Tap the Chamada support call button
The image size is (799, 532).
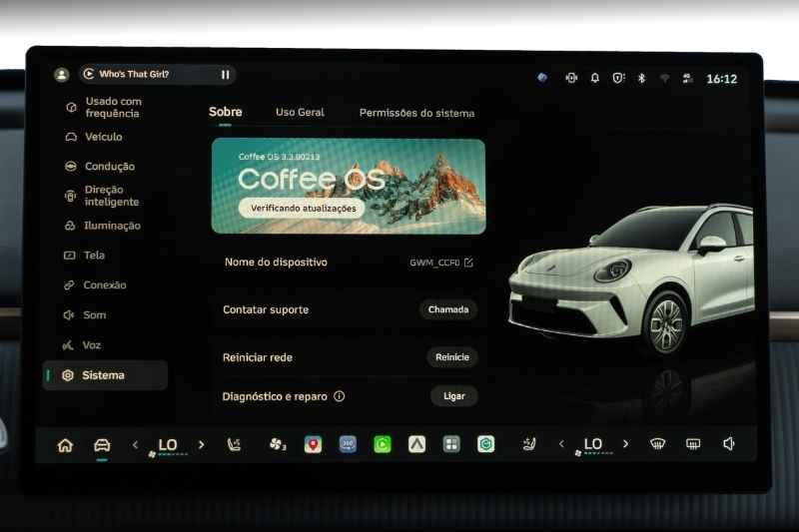coord(448,309)
